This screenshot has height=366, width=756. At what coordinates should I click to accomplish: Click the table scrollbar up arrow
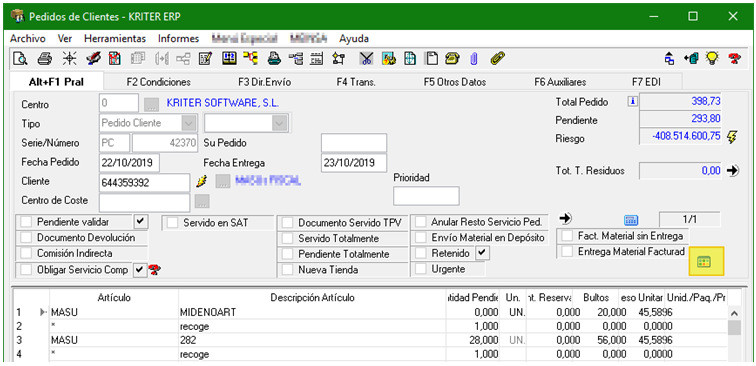[734, 313]
